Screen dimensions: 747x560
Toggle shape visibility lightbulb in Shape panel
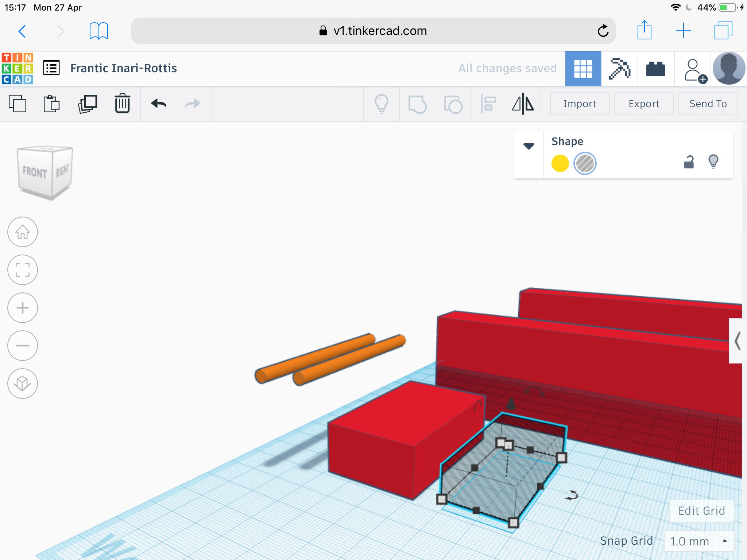(x=713, y=161)
